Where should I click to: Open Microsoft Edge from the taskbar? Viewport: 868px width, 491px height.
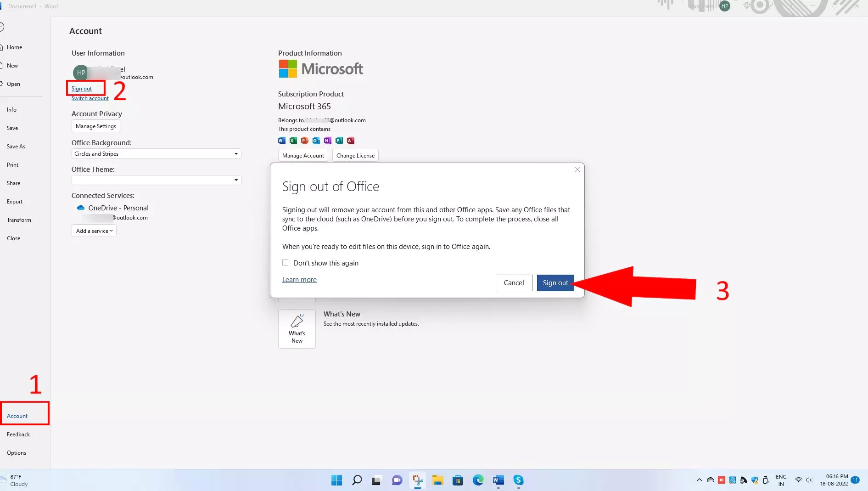coord(478,480)
